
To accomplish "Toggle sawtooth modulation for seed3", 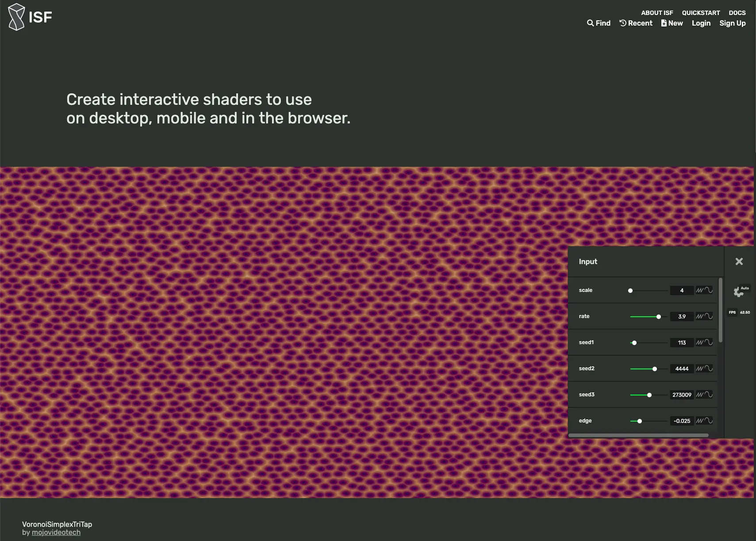I will click(x=700, y=395).
